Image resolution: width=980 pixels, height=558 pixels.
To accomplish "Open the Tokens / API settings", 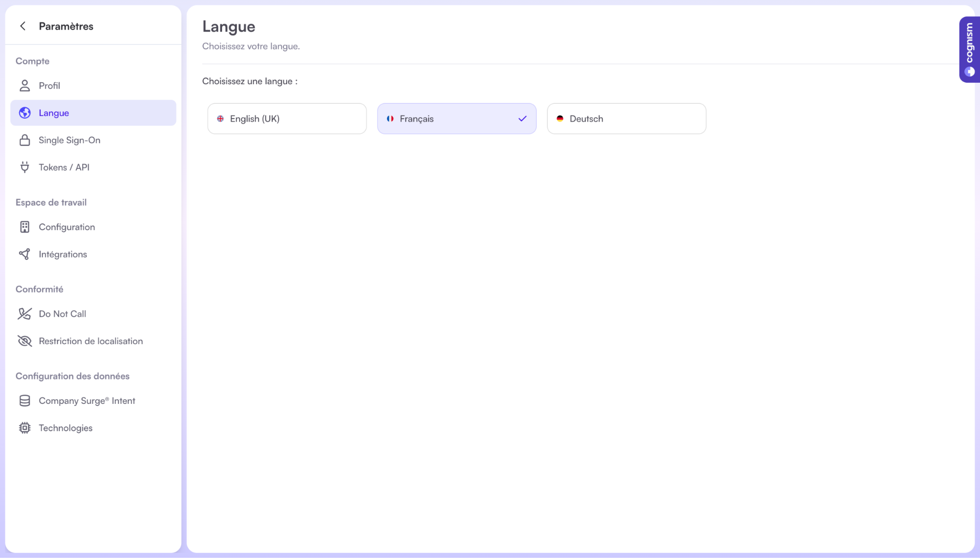I will [64, 167].
